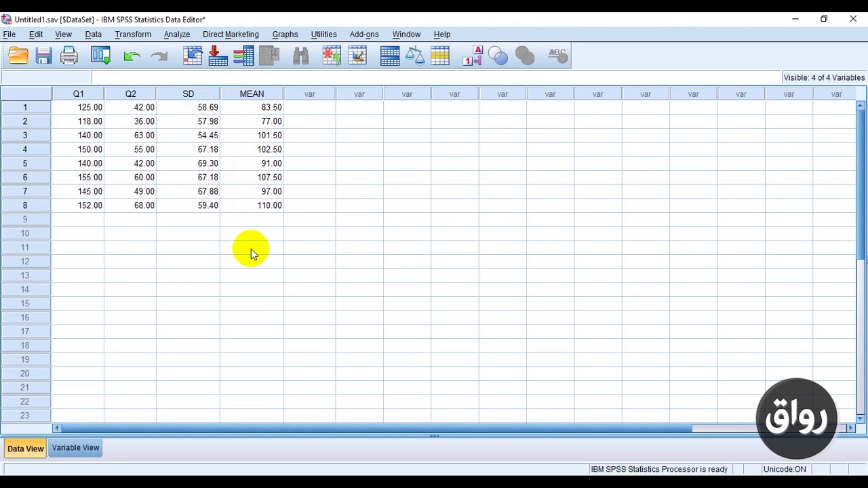This screenshot has width=868, height=488.
Task: Click the Find binoculars icon
Action: click(300, 56)
